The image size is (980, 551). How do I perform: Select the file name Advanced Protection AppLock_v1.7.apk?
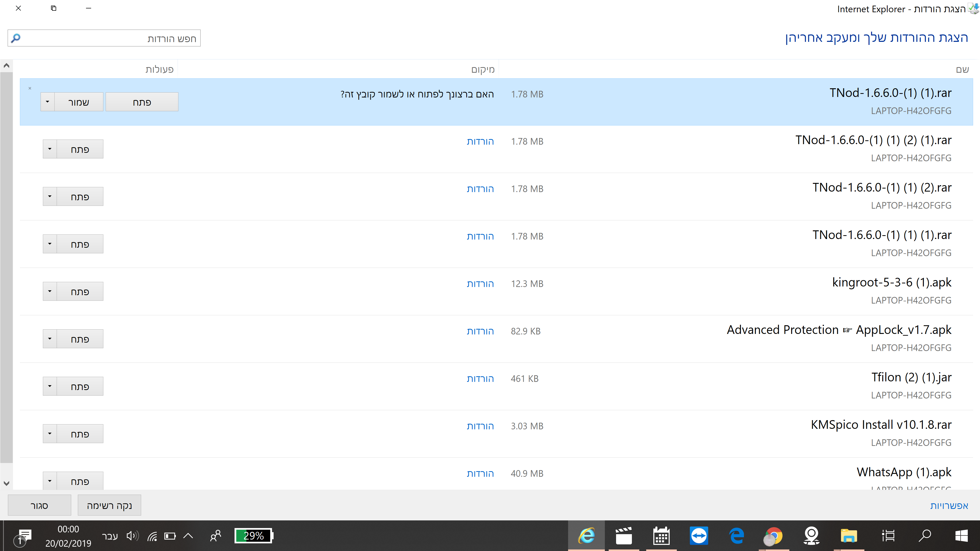[839, 330]
